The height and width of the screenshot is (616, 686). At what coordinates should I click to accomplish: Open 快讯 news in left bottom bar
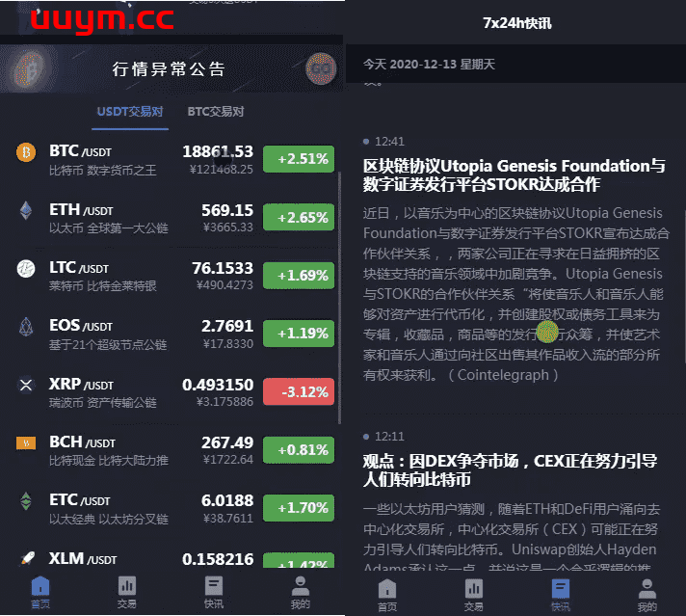(x=214, y=592)
